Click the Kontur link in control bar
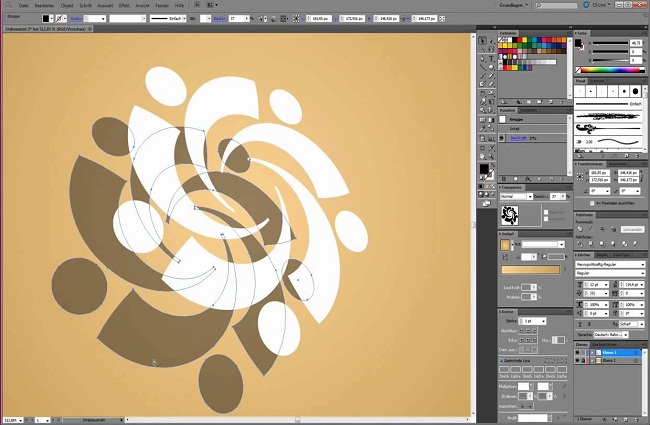 76,19
